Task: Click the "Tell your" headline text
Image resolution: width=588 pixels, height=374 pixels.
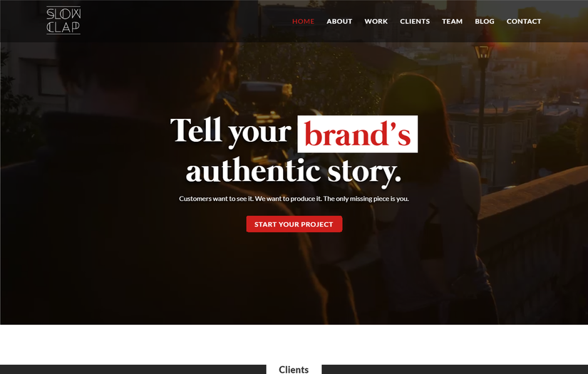Action: click(x=231, y=131)
